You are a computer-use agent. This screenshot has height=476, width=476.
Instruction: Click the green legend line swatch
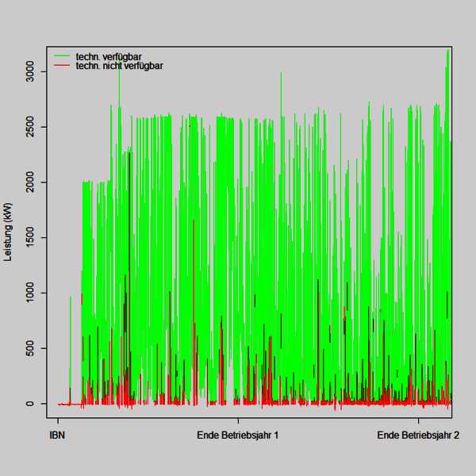tap(62, 56)
